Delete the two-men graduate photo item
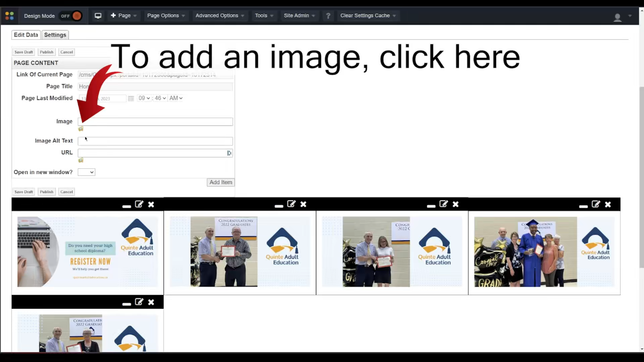This screenshot has height=362, width=644. click(303, 204)
